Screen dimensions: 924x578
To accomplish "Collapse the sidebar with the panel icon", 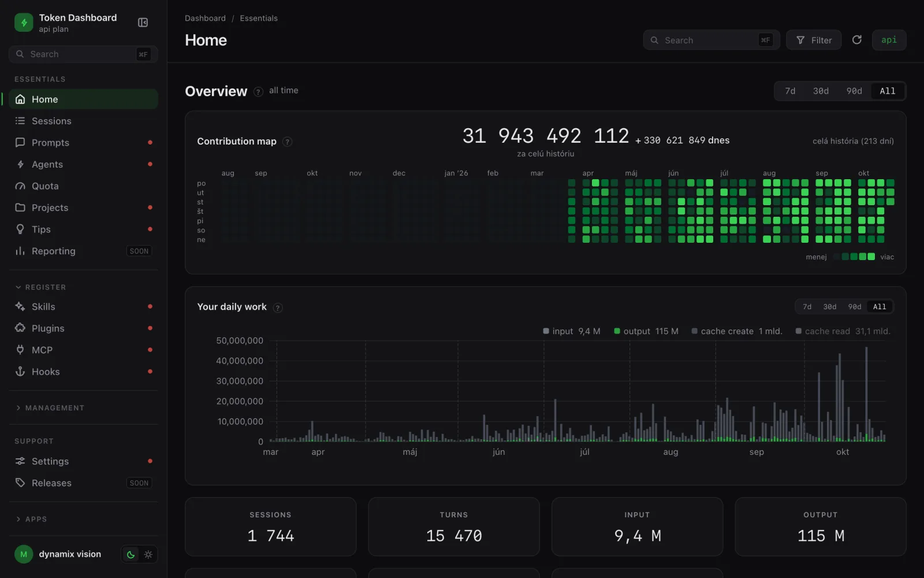I will pos(143,23).
